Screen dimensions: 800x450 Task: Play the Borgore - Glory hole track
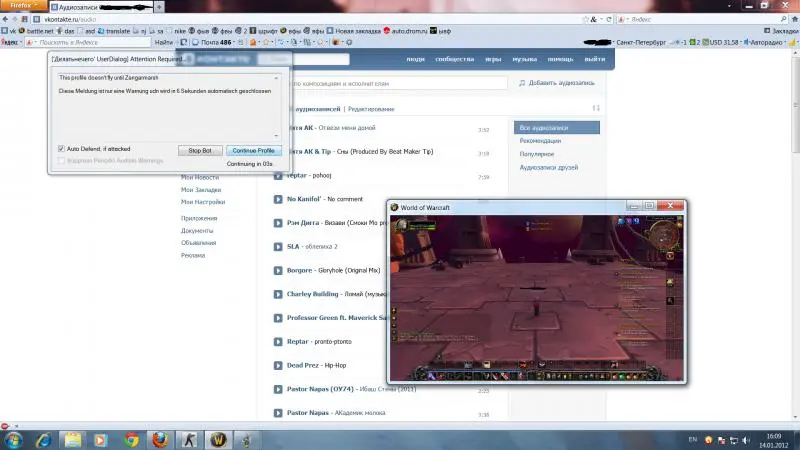278,270
